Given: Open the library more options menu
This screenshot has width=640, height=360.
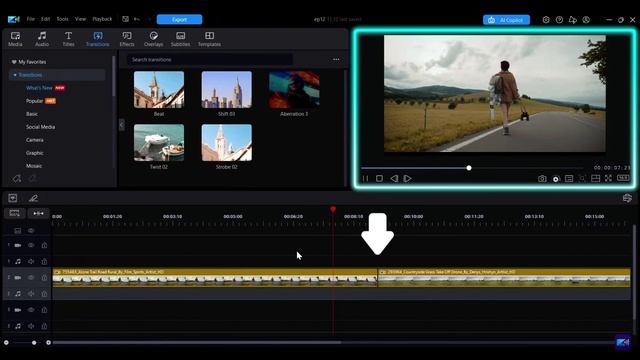Looking at the screenshot, I should pos(336,60).
